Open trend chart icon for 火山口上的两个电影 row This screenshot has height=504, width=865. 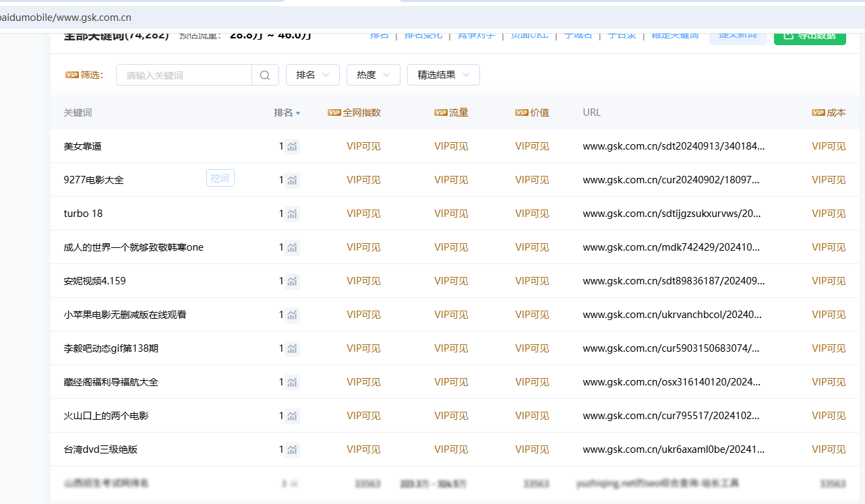click(x=292, y=416)
